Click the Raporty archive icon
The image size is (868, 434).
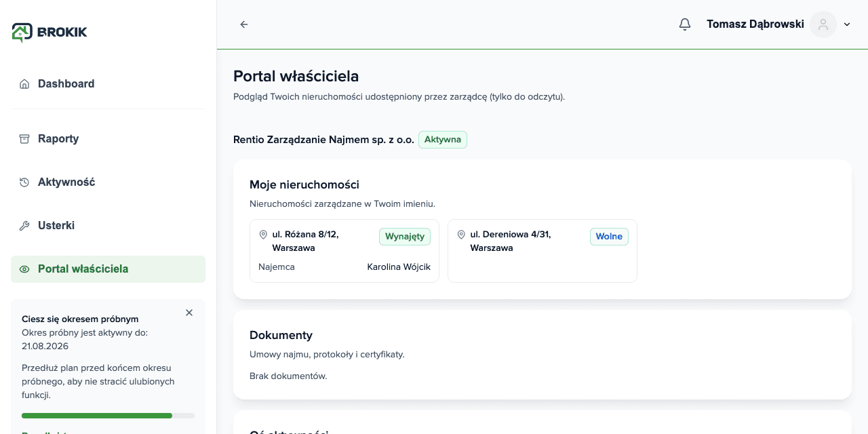click(x=24, y=139)
